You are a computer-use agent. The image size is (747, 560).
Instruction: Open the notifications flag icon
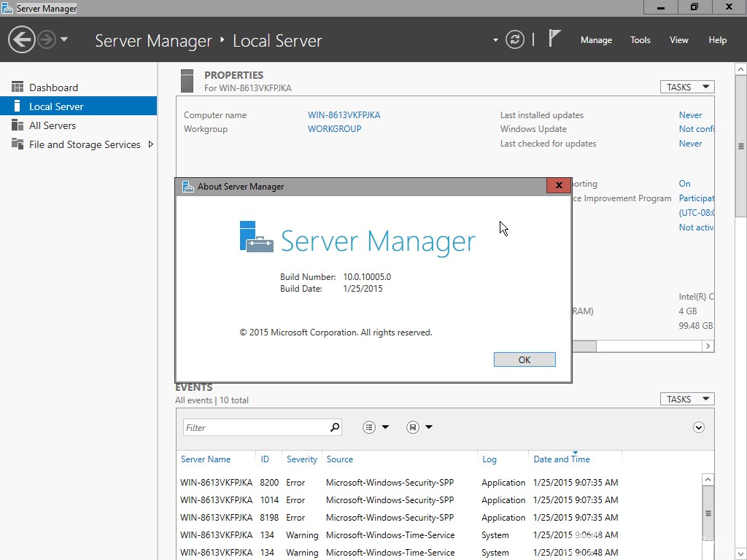pyautogui.click(x=554, y=38)
